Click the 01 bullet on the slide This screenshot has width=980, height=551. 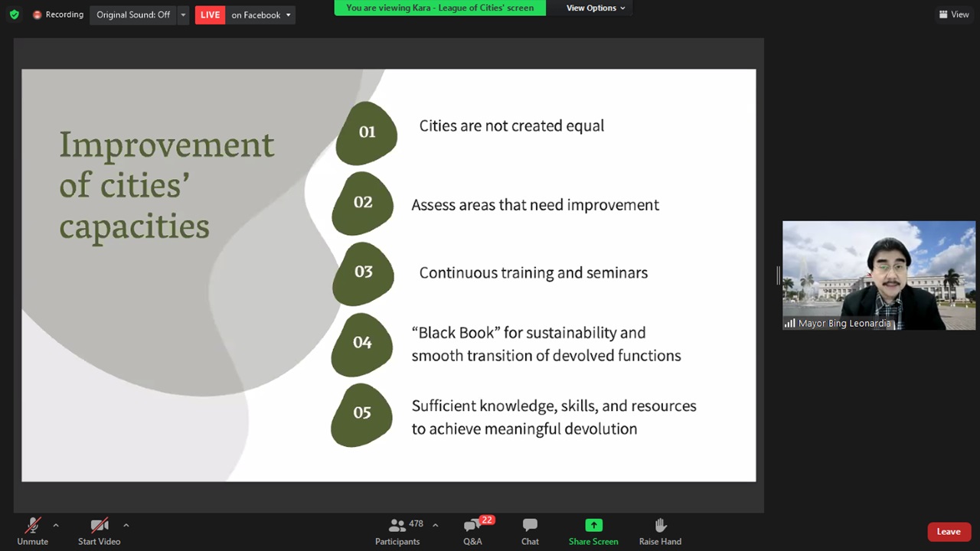point(367,132)
